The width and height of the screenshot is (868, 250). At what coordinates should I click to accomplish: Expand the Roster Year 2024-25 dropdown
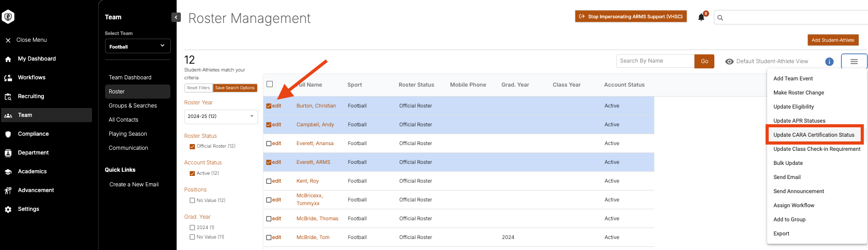(221, 116)
